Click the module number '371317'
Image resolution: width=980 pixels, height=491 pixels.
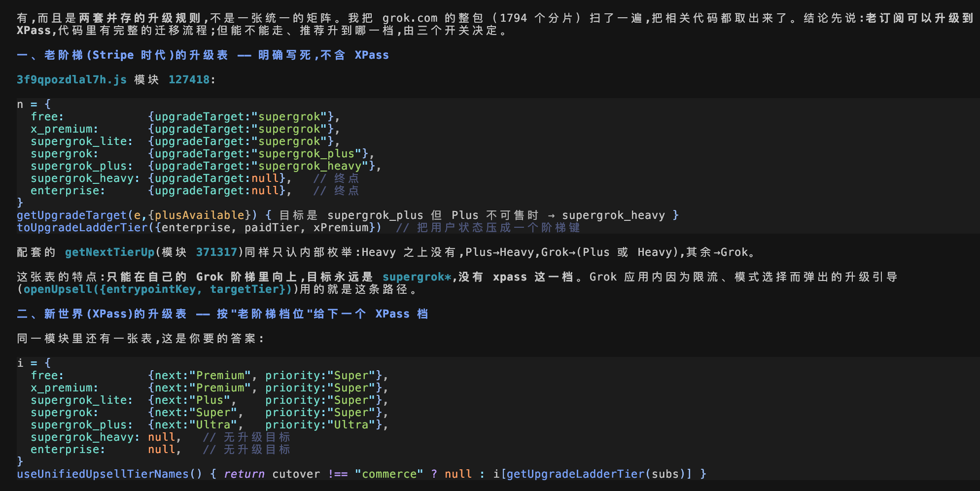pos(217,252)
